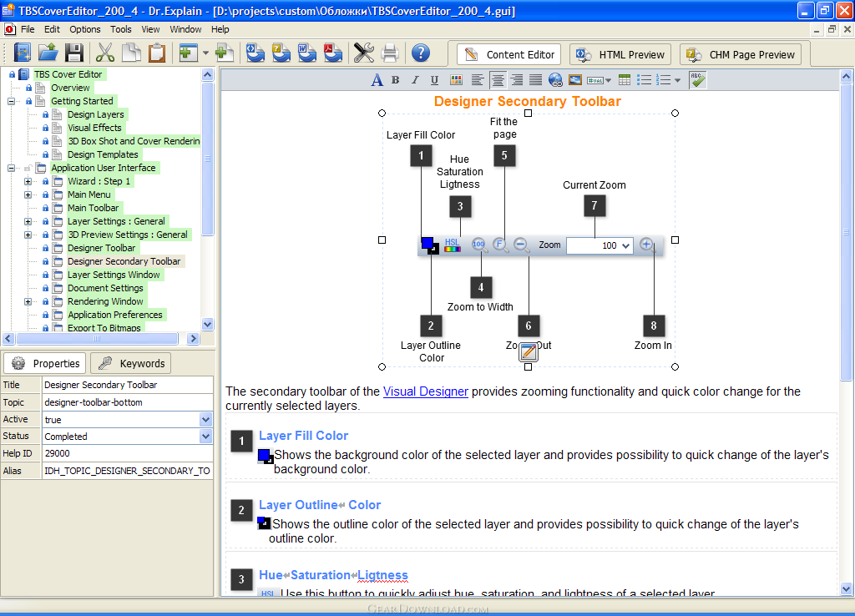The width and height of the screenshot is (855, 616).
Task: Save project with floppy disk icon
Action: (x=74, y=53)
